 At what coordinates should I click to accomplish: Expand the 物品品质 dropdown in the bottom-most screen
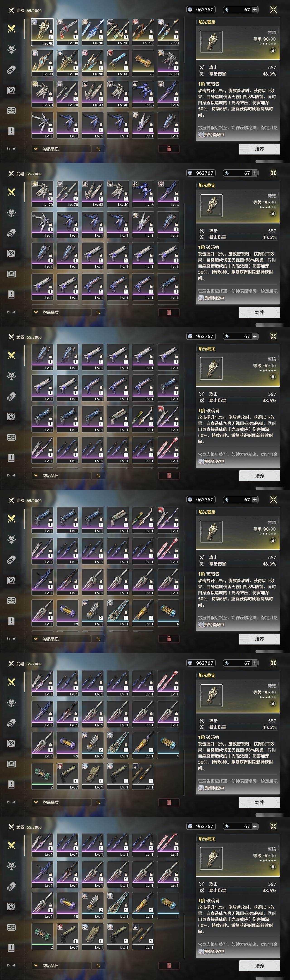pos(61,965)
